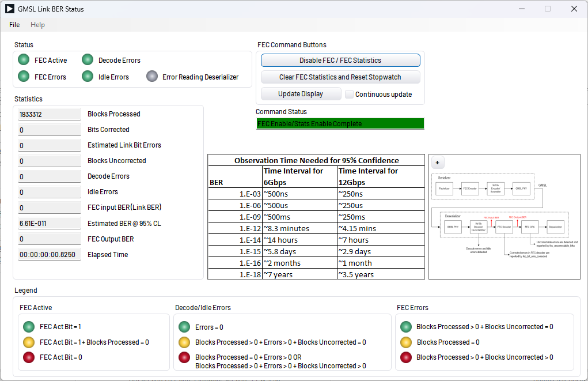Click the GMSL app logo in title bar

pyautogui.click(x=10, y=9)
